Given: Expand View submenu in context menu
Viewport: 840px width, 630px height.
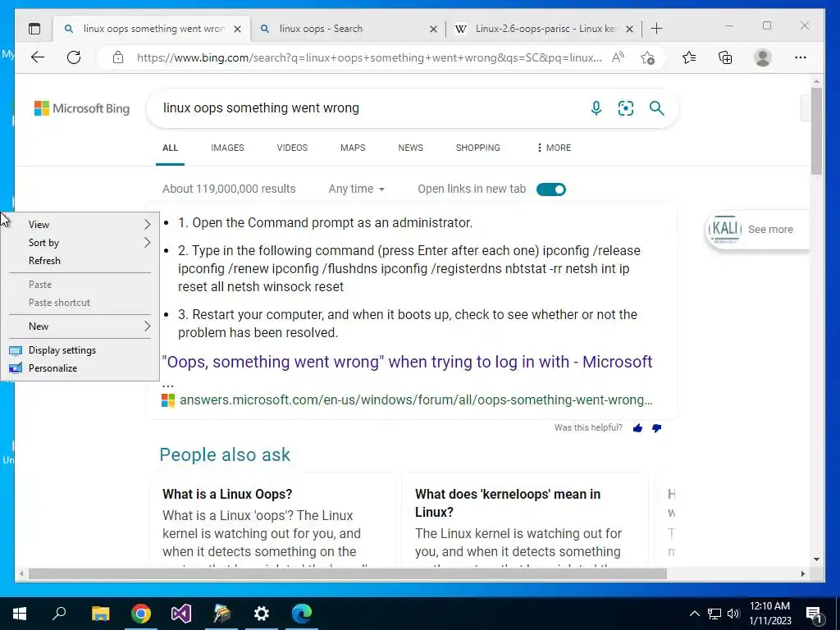Looking at the screenshot, I should click(x=80, y=225).
